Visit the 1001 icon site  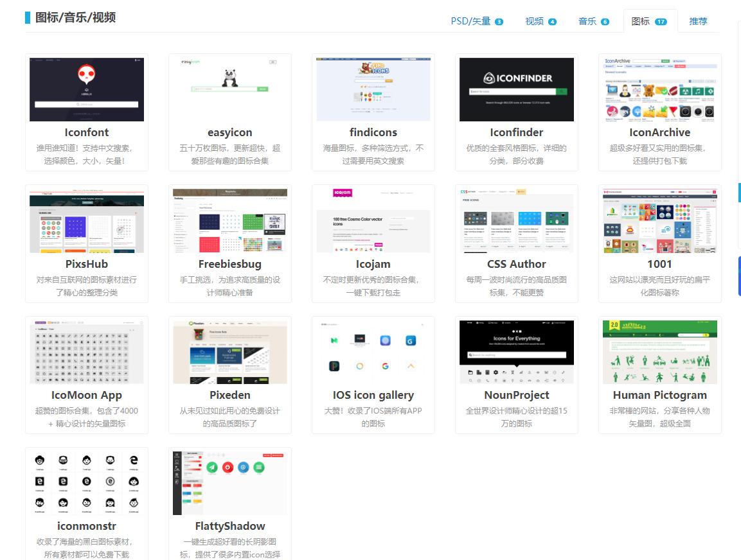tap(659, 264)
